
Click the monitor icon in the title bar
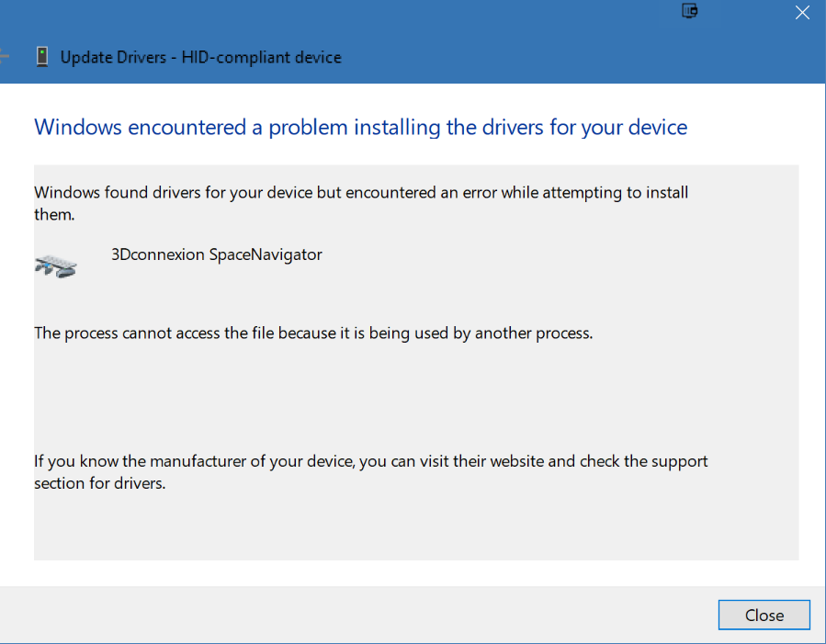pos(690,10)
